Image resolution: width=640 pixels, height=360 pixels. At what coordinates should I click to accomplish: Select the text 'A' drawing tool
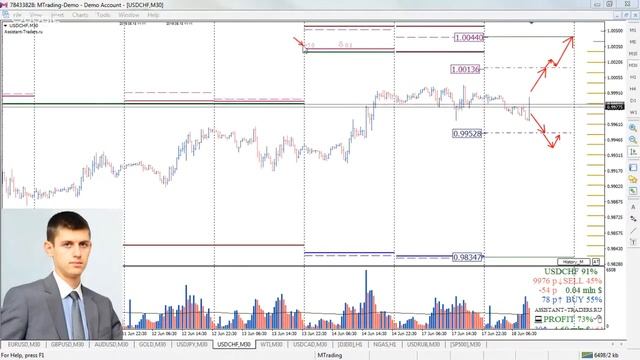pyautogui.click(x=633, y=207)
